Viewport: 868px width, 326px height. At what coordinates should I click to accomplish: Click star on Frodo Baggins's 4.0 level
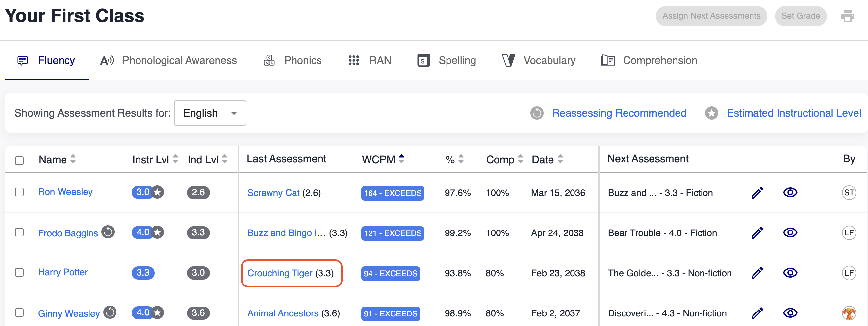tap(157, 232)
